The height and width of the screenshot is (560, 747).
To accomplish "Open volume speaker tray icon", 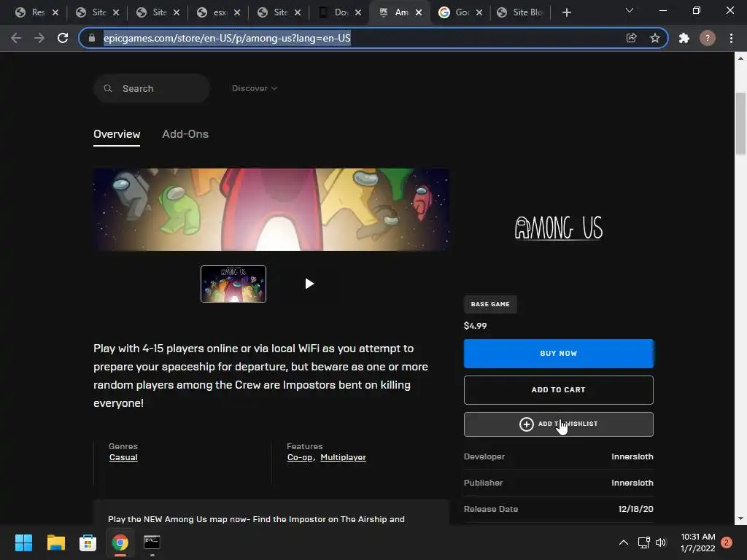I will (x=661, y=542).
